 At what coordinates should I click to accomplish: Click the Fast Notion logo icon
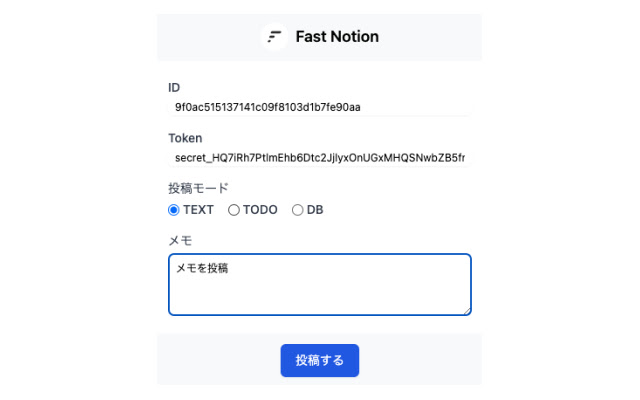coord(274,37)
